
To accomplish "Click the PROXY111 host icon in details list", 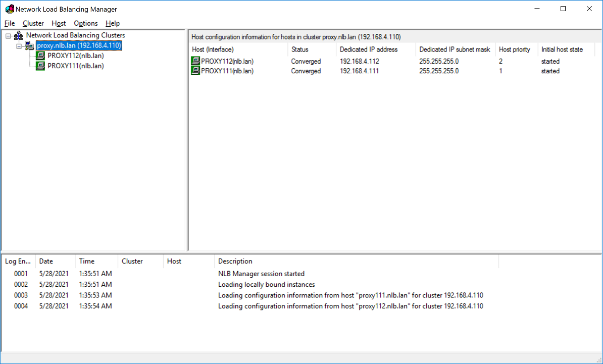I will (x=195, y=71).
